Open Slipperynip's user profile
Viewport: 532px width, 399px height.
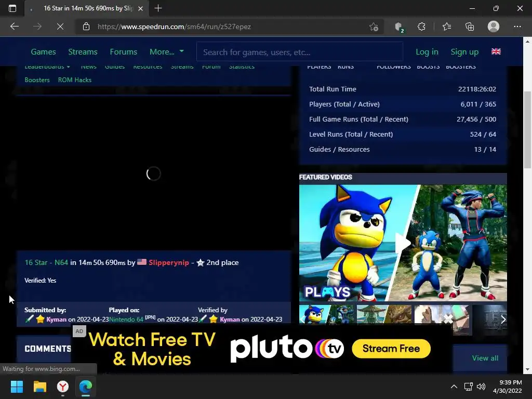point(169,262)
